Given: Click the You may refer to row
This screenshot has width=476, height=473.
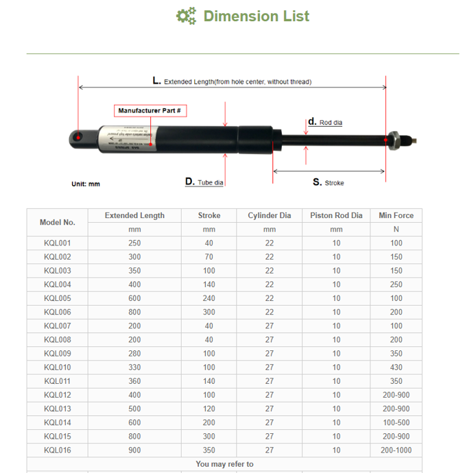Looking at the screenshot, I should coord(224,464).
